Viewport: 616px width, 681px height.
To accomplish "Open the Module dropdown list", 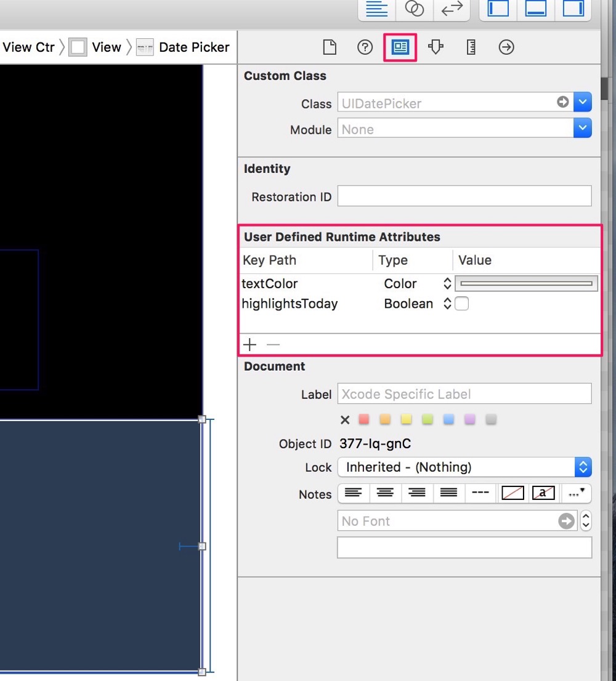I will [583, 128].
